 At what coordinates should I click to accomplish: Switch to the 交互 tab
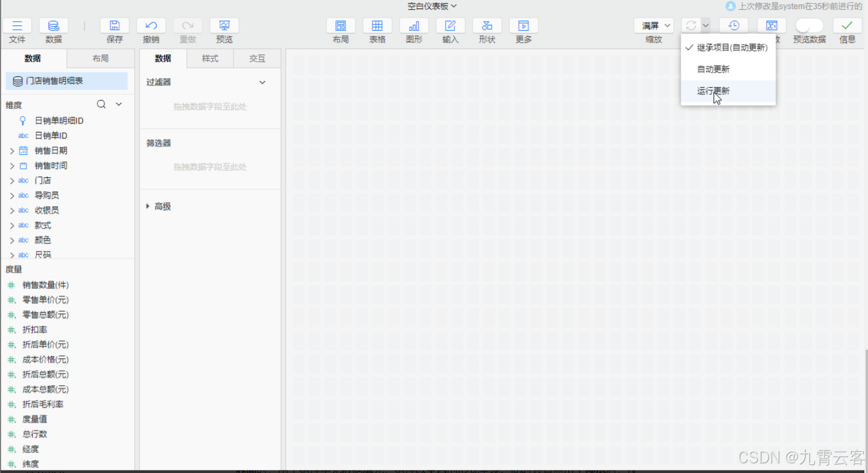click(257, 59)
